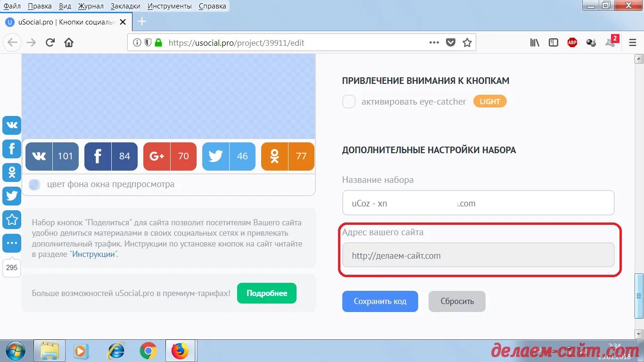
Task: Open the Вид menu
Action: (65, 6)
